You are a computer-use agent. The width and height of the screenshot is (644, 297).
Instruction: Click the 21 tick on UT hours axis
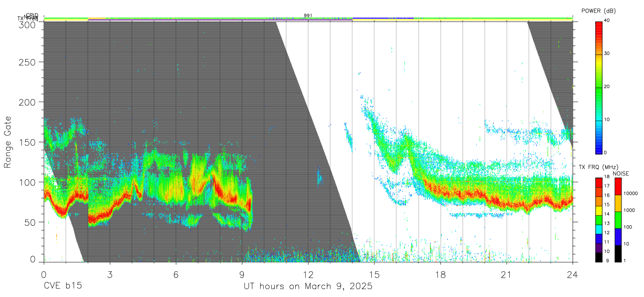pyautogui.click(x=507, y=275)
